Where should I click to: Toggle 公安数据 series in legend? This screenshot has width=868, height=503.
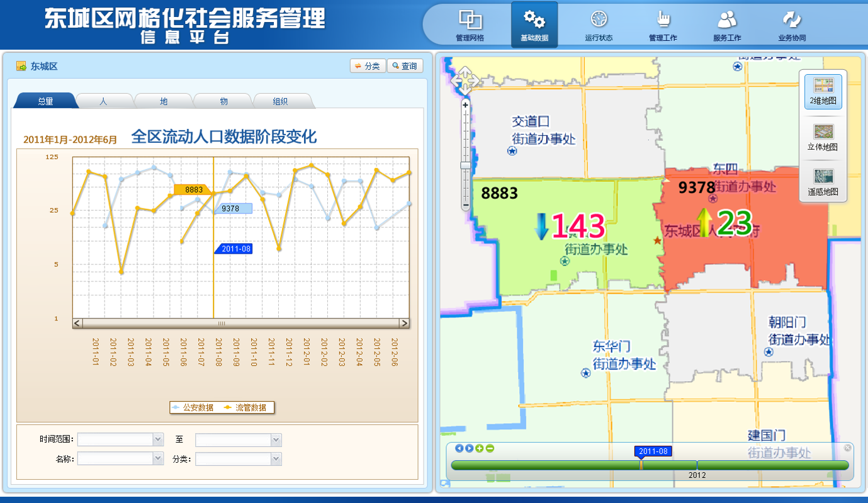click(193, 408)
